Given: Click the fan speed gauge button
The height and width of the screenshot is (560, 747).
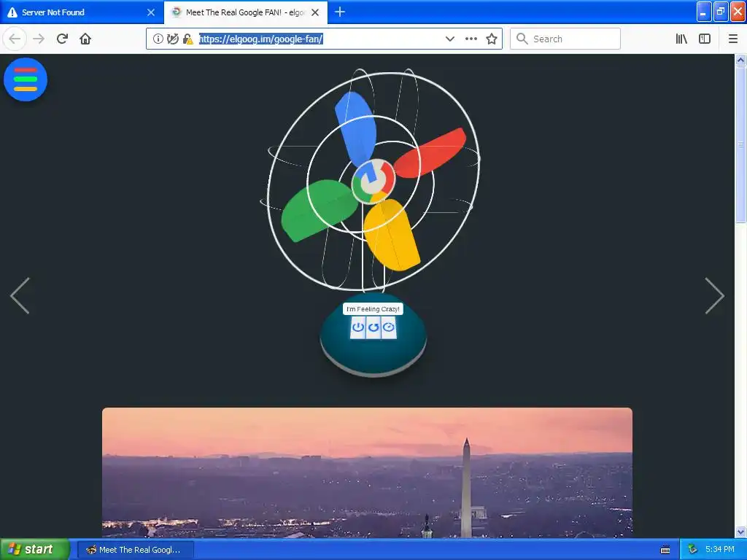Looking at the screenshot, I should click(389, 327).
